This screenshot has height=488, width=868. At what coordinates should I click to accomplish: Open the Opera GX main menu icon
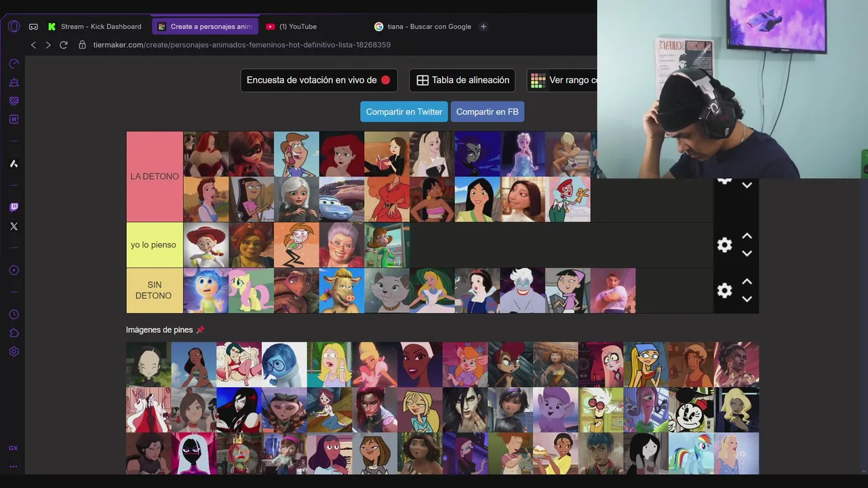[x=14, y=26]
